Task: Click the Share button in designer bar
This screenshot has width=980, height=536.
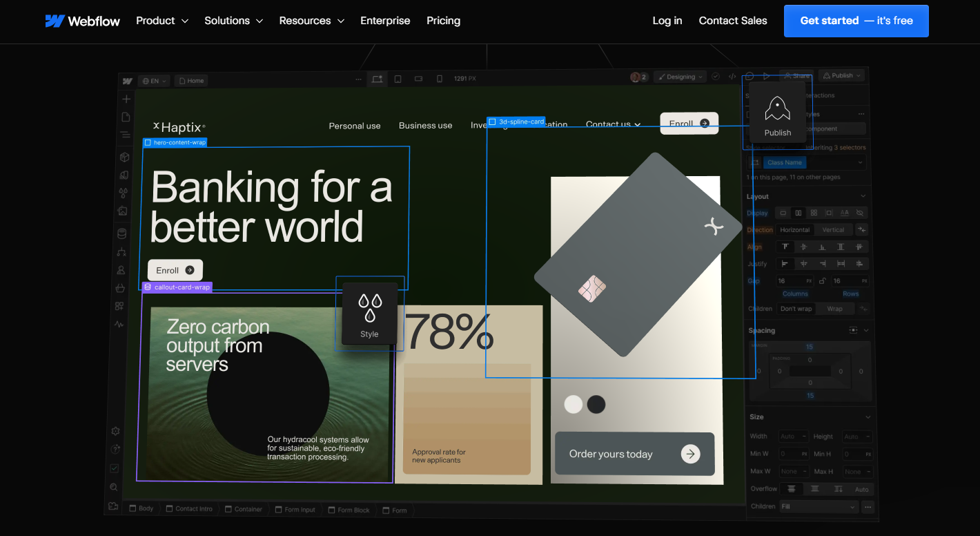Action: pos(797,76)
